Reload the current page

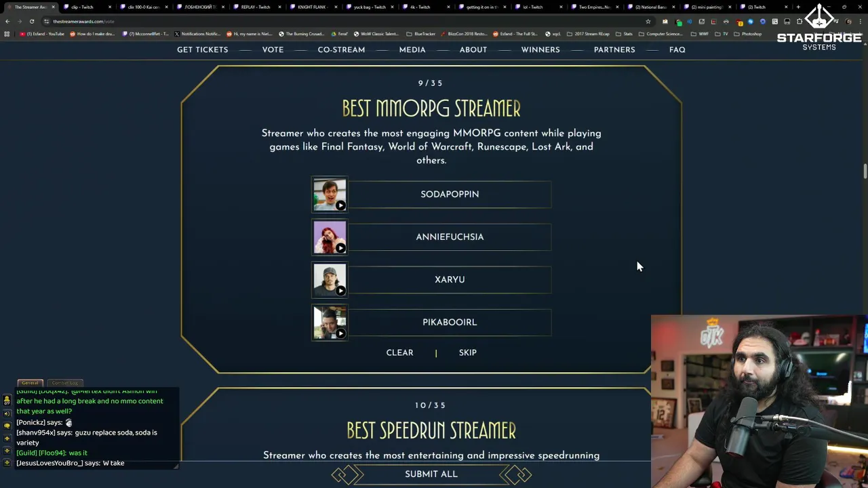(32, 21)
